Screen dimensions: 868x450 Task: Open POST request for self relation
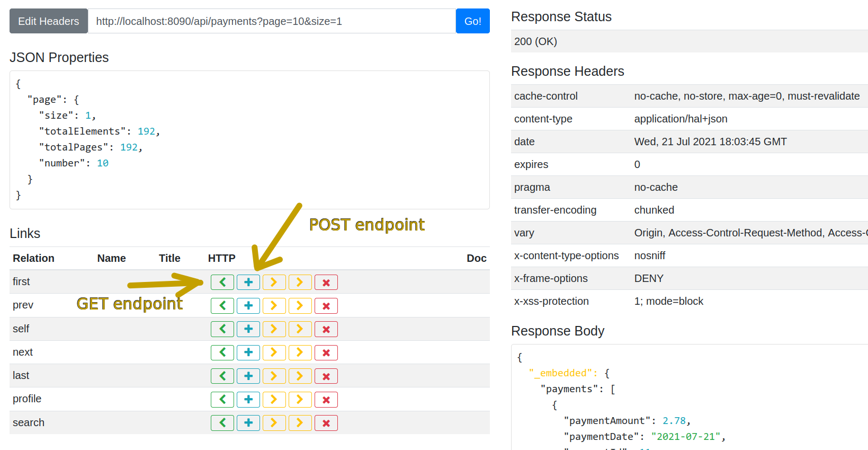tap(248, 329)
